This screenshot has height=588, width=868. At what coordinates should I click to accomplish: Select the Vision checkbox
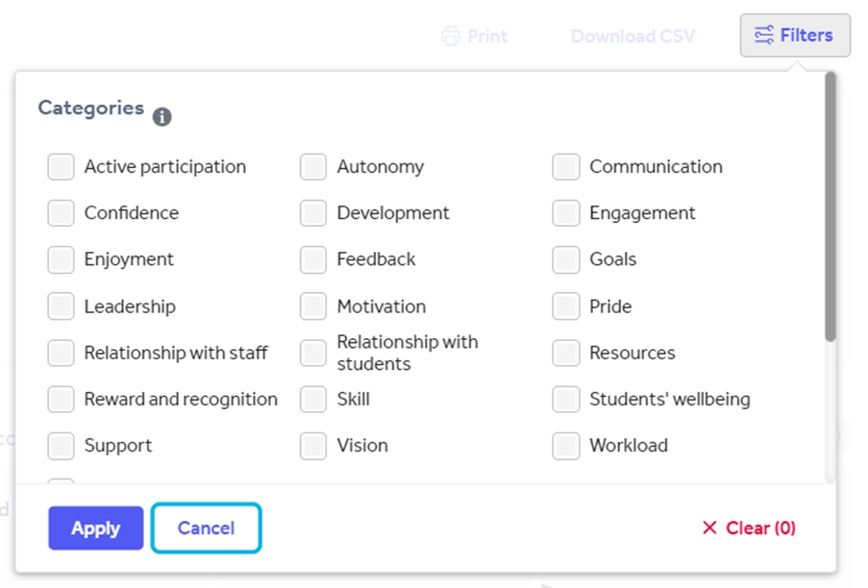pyautogui.click(x=312, y=446)
